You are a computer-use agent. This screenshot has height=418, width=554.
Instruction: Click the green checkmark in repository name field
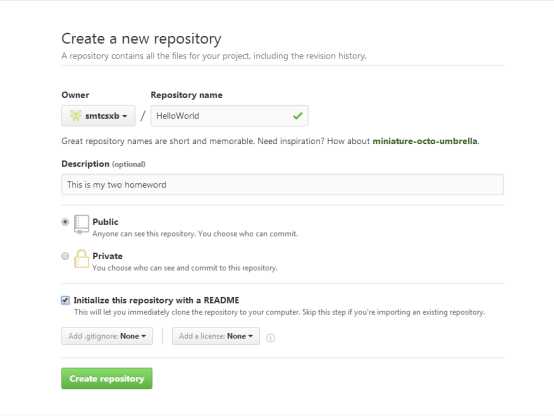(297, 116)
